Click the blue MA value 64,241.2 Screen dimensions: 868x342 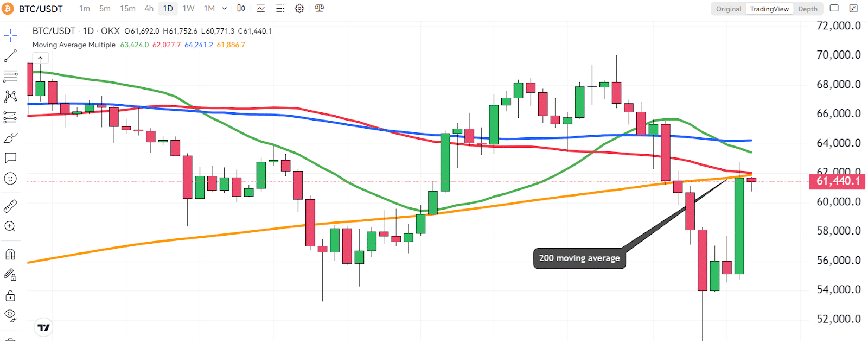point(199,45)
